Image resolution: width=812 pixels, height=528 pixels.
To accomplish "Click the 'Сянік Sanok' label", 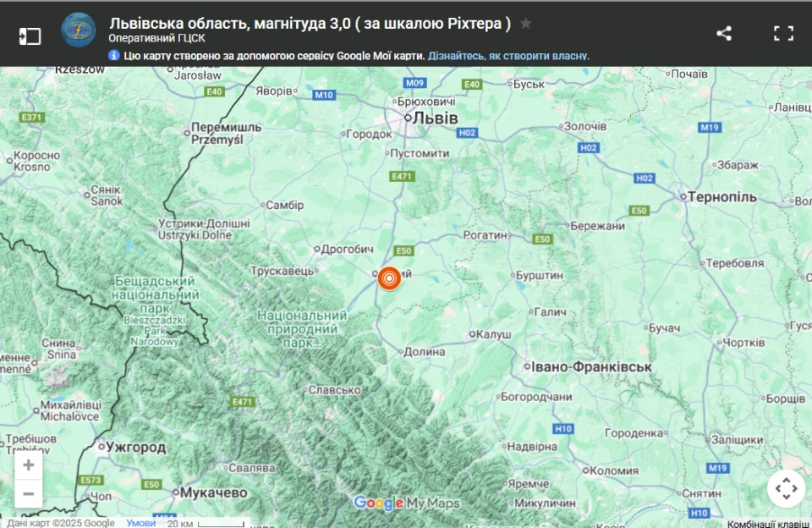I will (x=107, y=195).
